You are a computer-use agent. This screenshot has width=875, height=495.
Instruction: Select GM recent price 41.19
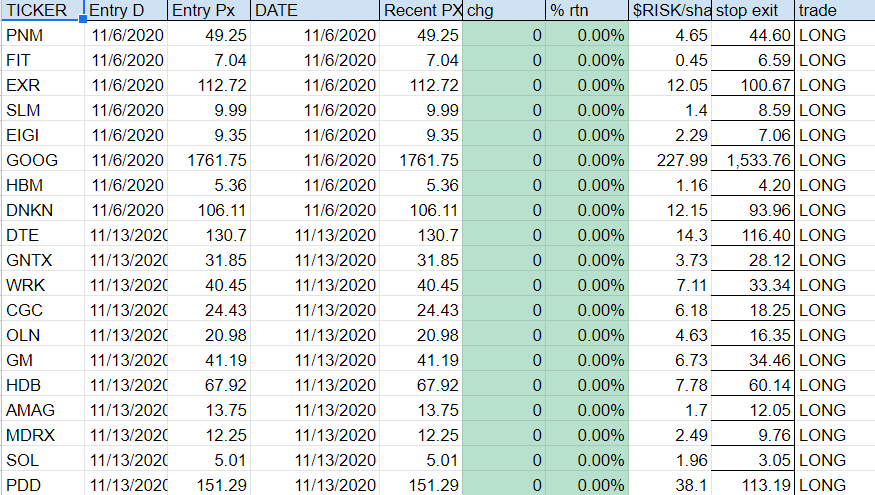[421, 360]
